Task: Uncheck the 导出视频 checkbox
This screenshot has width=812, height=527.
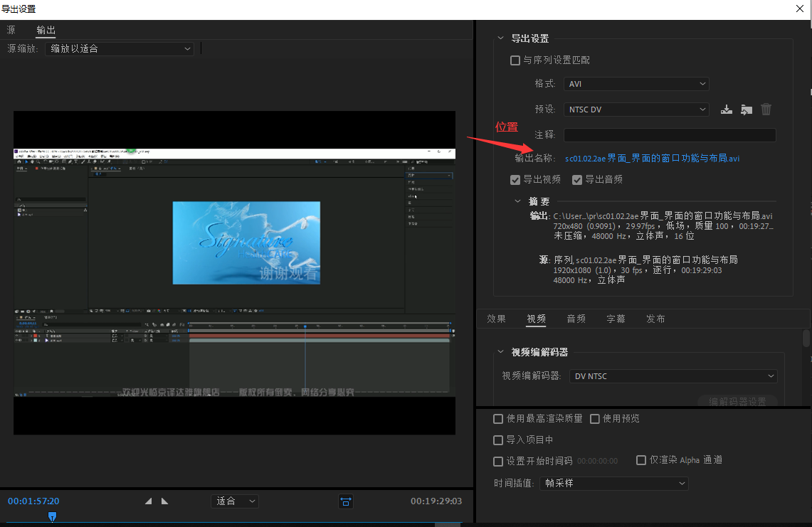Action: (515, 179)
